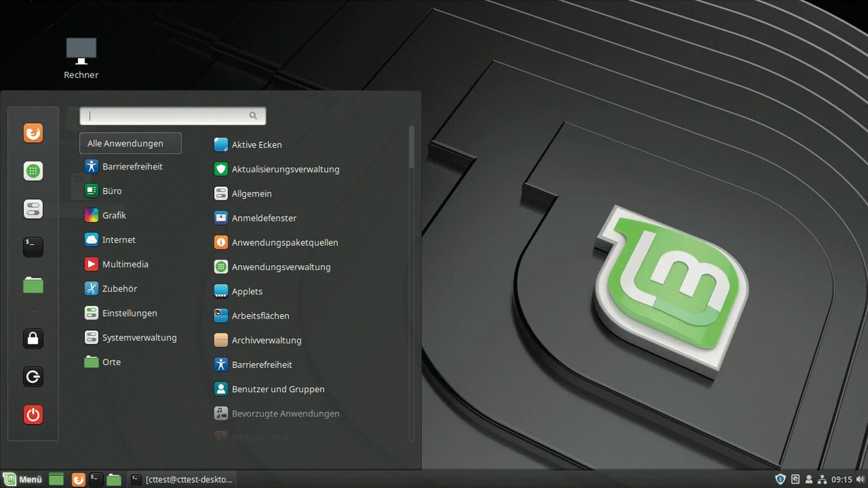Open the Rechner desktop icon

[x=81, y=58]
